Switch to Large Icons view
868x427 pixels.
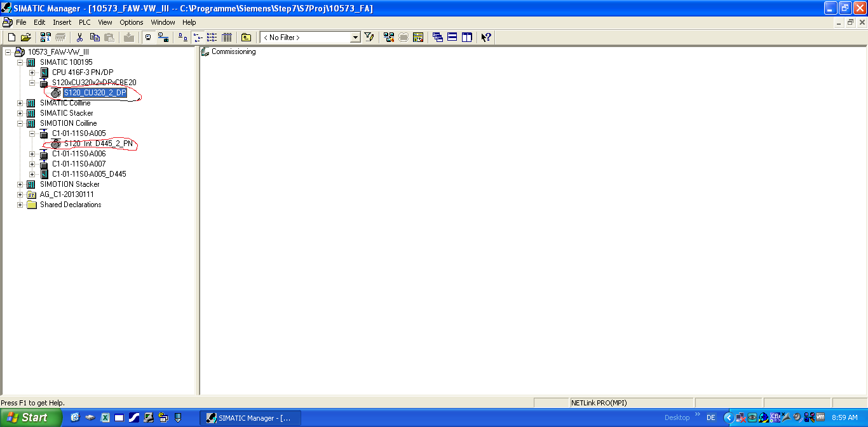click(x=183, y=37)
